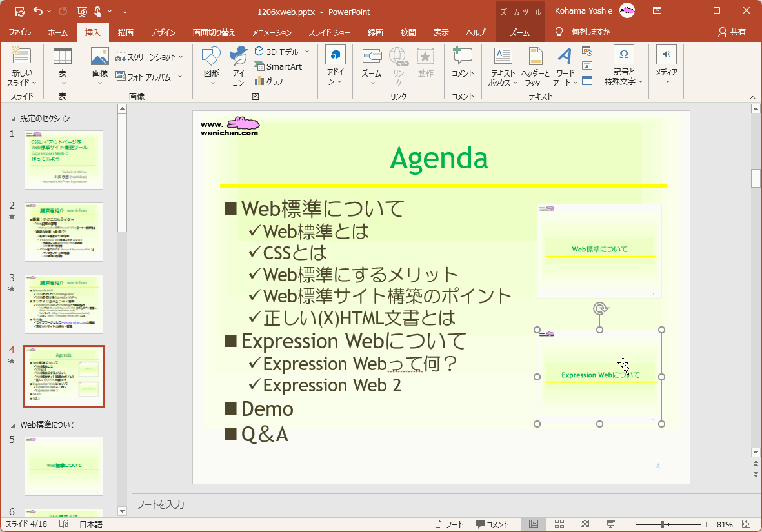Screen dimensions: 762x532
Task: Open the アドイン menu
Action: click(x=336, y=66)
